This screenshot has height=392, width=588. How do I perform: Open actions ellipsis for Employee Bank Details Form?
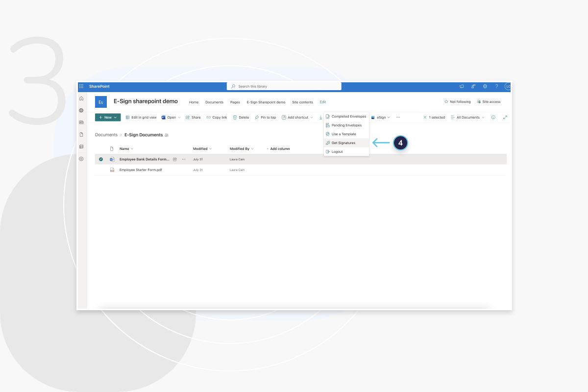point(184,159)
